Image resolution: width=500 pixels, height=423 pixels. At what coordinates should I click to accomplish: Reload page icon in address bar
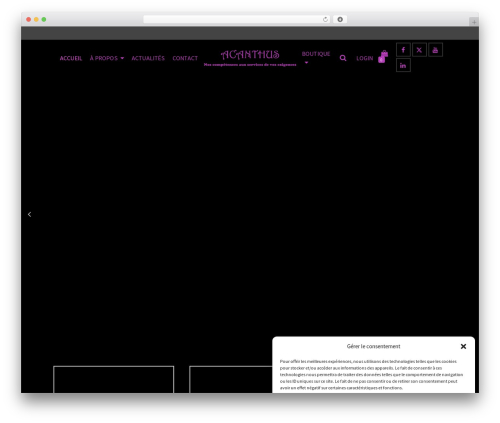point(325,19)
